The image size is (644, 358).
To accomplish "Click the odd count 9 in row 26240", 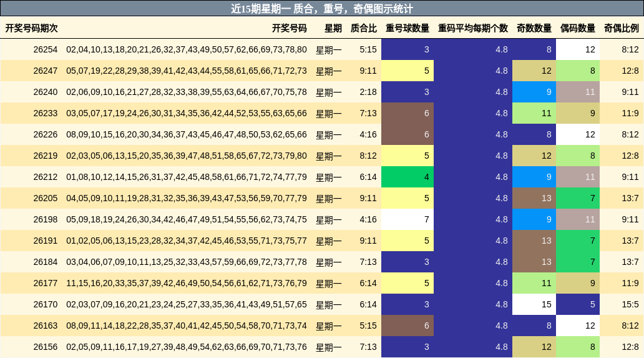I will coord(534,92).
